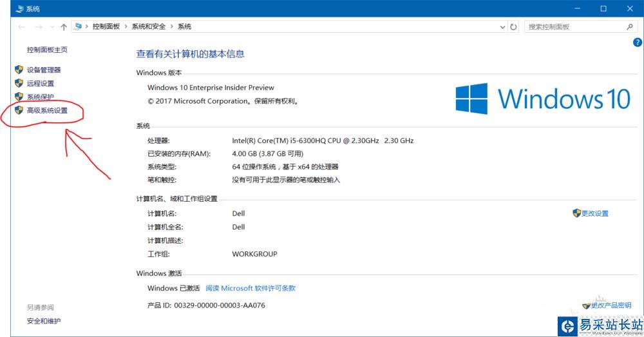644x337 pixels.
Task: Expand chevron after 系统和安全 breadcrumb
Action: point(172,26)
